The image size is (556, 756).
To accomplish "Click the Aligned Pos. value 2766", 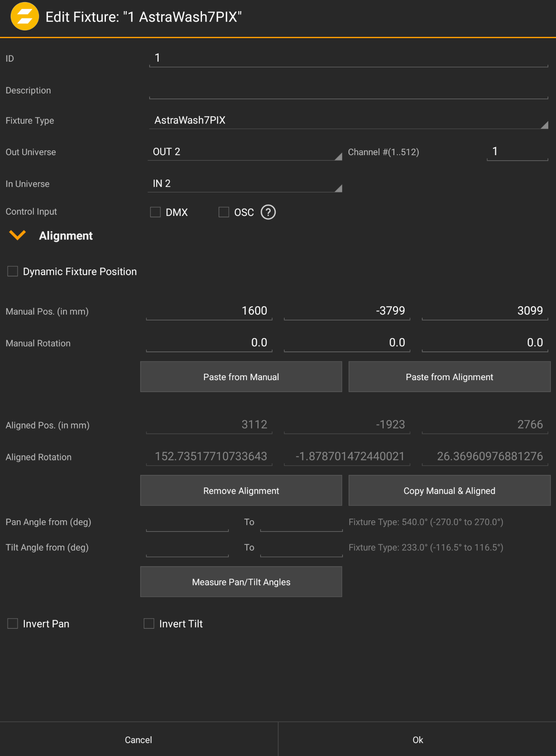I will (x=485, y=425).
